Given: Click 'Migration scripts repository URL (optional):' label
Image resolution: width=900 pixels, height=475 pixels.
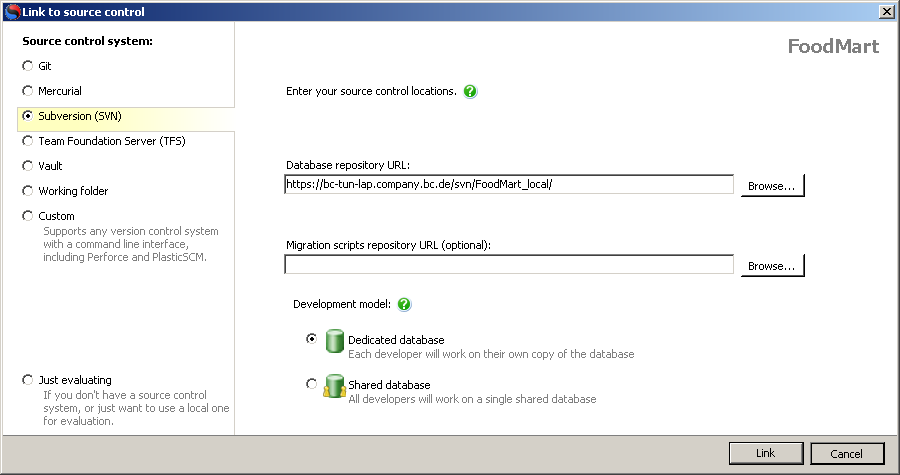Looking at the screenshot, I should coord(389,245).
